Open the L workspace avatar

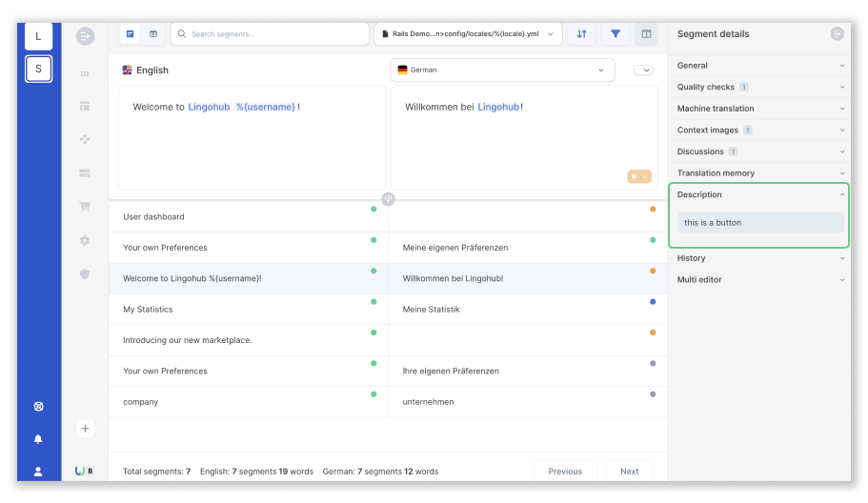tap(38, 36)
